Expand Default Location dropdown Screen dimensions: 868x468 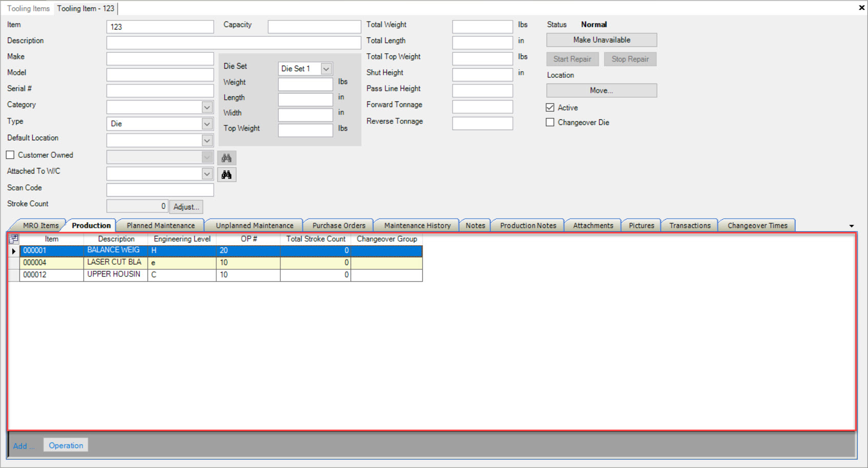click(207, 140)
